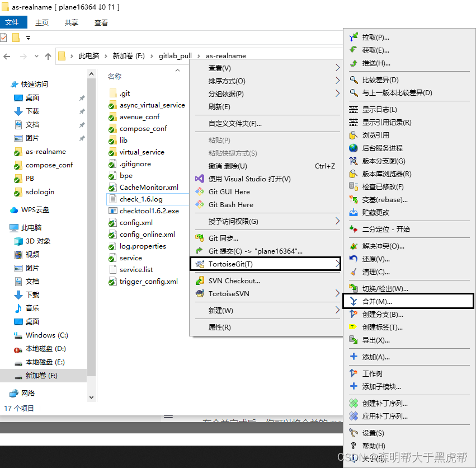The height and width of the screenshot is (468, 476).
Task: Select 添加子模块... in TortoiseGit submenu
Action: 381,387
